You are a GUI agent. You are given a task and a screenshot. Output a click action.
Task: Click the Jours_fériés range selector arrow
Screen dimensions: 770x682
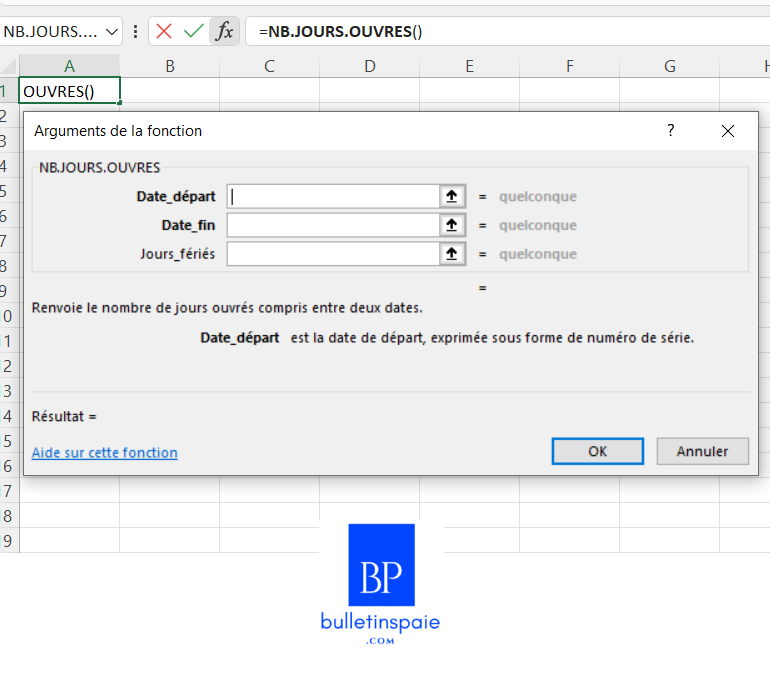pos(452,254)
